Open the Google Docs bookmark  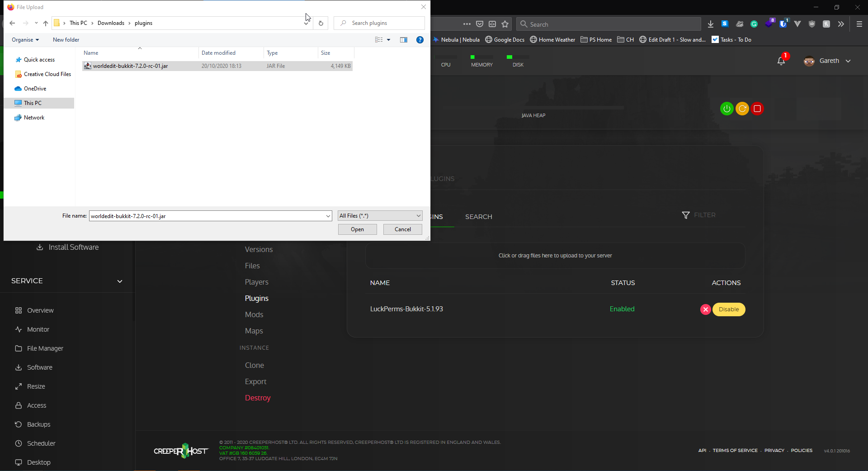505,40
